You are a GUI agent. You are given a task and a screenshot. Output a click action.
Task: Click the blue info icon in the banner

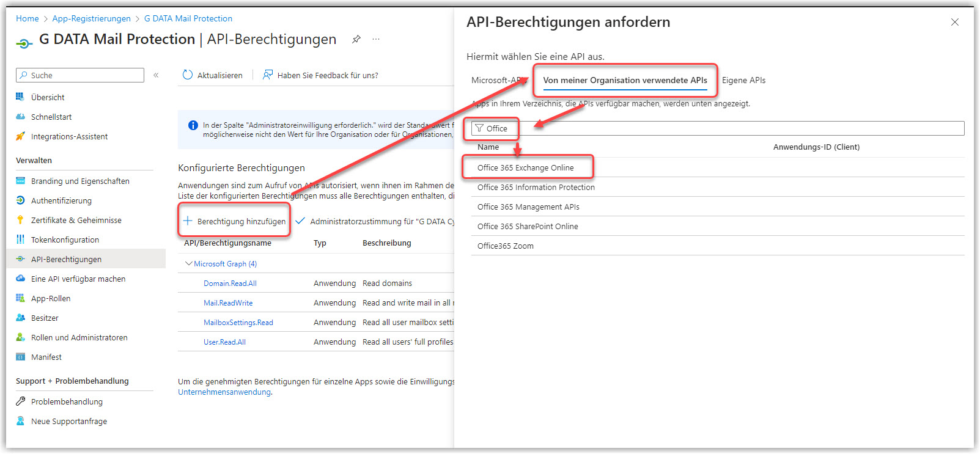(193, 125)
